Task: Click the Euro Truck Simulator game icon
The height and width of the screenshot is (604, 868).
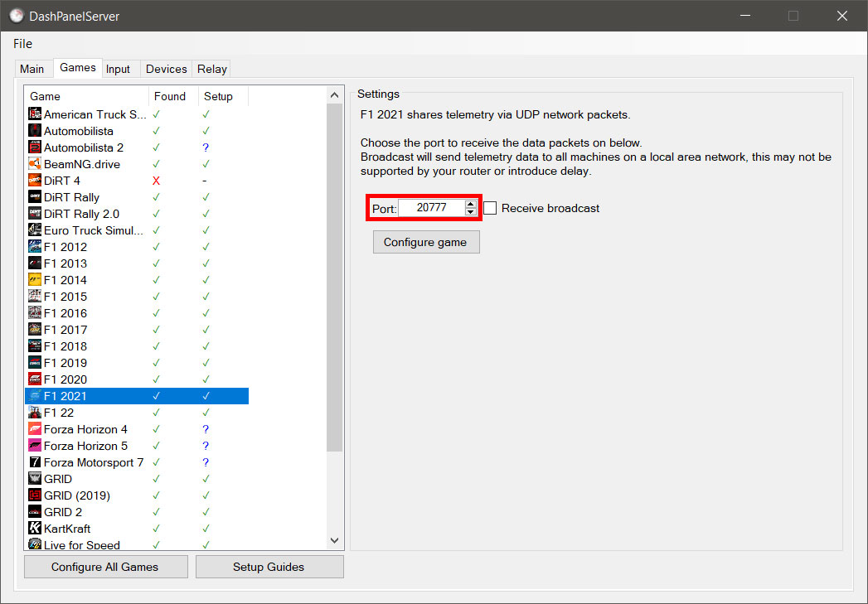Action: pyautogui.click(x=35, y=230)
